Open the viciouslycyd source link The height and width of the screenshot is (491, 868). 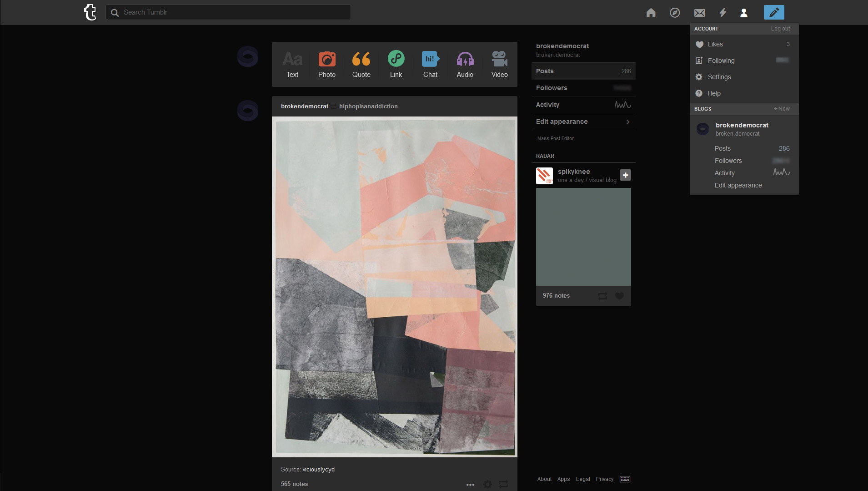pos(318,469)
